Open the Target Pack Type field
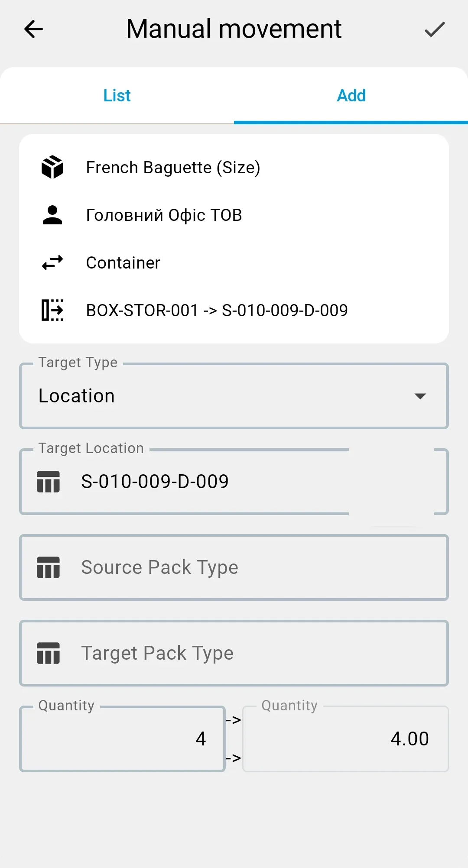The width and height of the screenshot is (468, 868). (x=234, y=653)
